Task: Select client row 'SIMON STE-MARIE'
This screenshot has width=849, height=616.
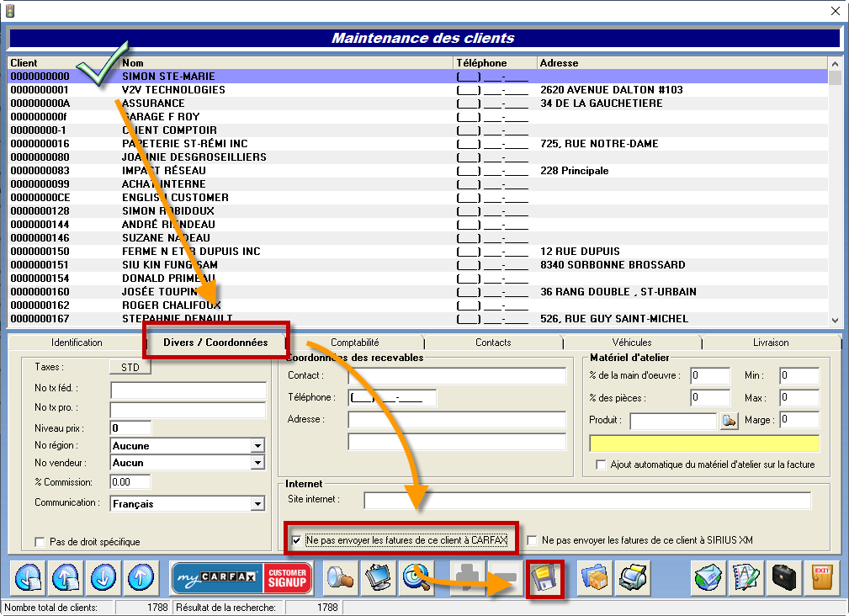Action: pyautogui.click(x=417, y=77)
